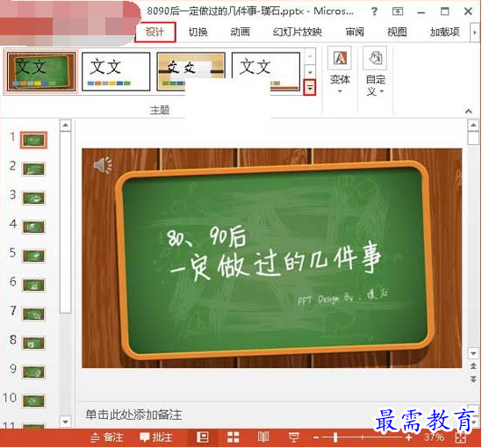Image resolution: width=482 pixels, height=448 pixels.
Task: Select slide 10 thumbnail
Action: pos(34,401)
